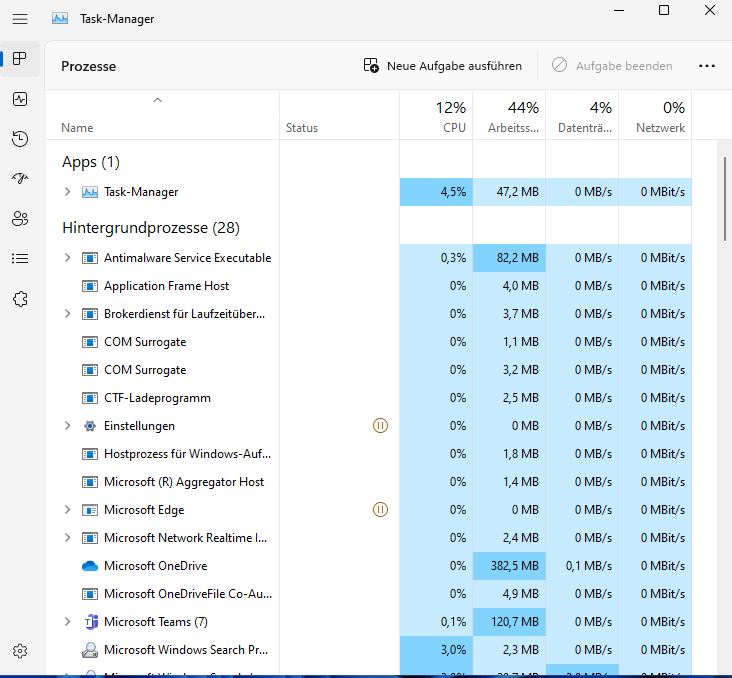Sort by Arbeitss... memory column header
Image resolution: width=732 pixels, height=678 pixels.
coord(509,115)
